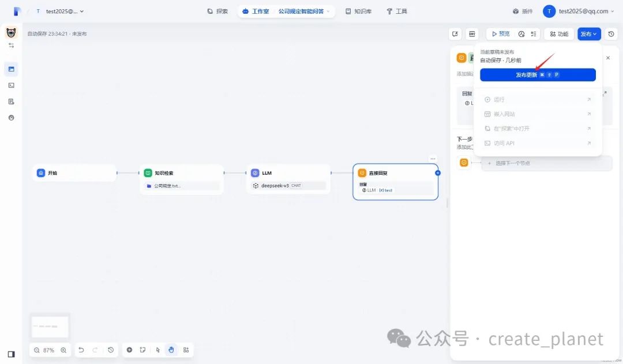Click the ENV environment variables icon
623x364 pixels.
[x=472, y=34]
